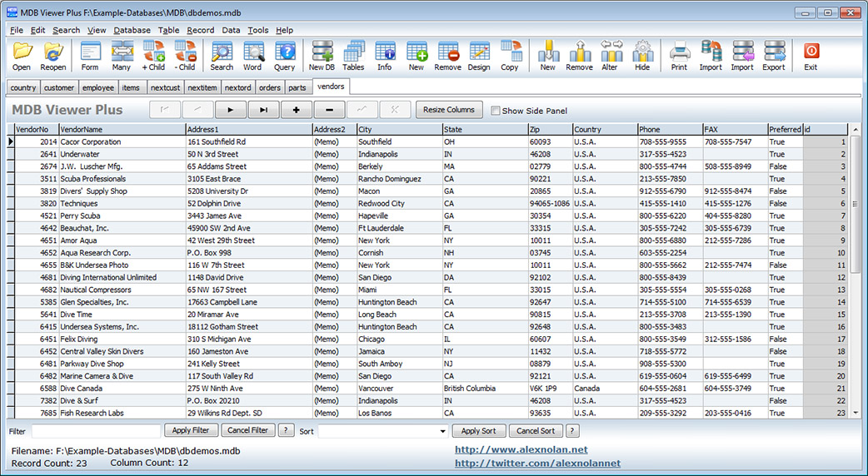Click the Print icon
The height and width of the screenshot is (476, 868).
tap(679, 56)
